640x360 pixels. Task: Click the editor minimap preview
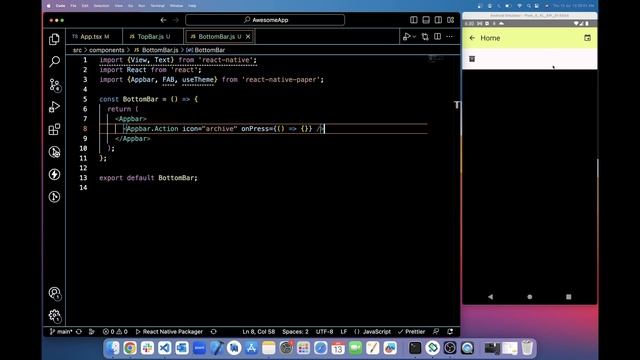click(x=436, y=59)
